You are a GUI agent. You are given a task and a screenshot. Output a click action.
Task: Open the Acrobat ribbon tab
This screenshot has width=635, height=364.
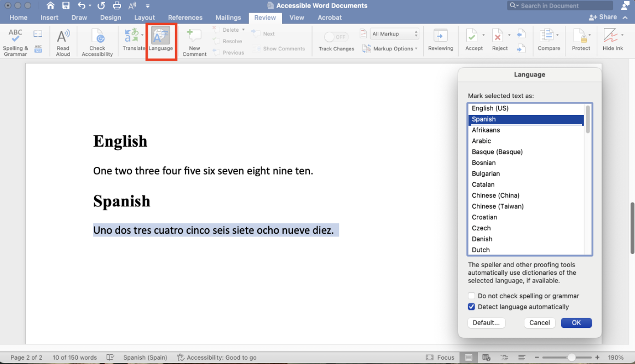tap(329, 17)
